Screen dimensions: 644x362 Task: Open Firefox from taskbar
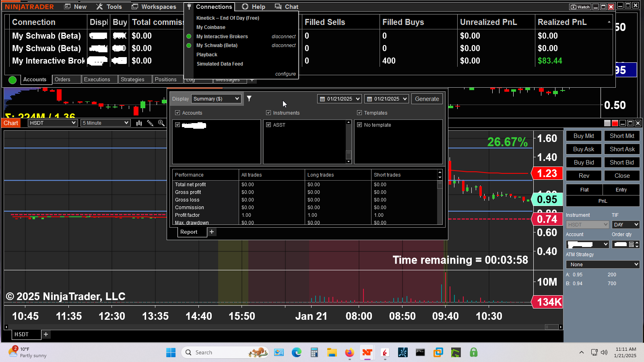click(349, 353)
